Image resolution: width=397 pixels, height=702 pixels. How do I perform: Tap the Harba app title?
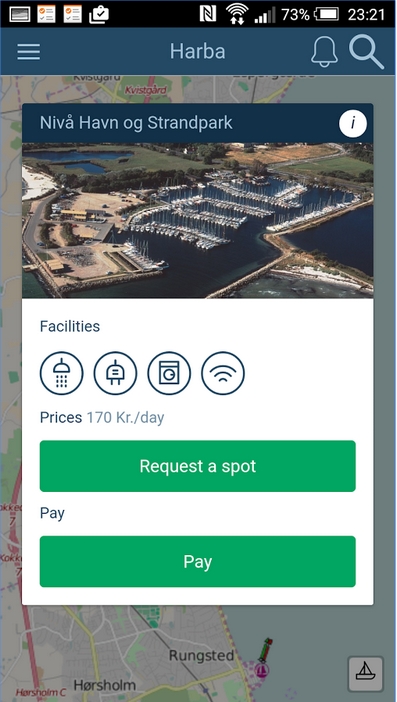tap(198, 51)
